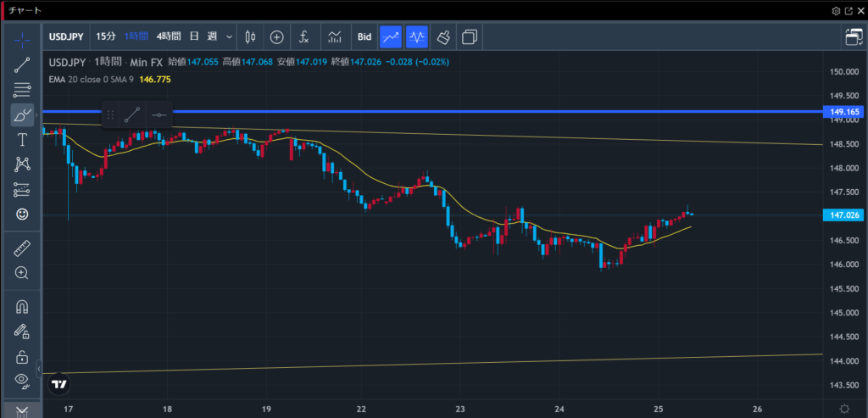Image resolution: width=868 pixels, height=418 pixels.
Task: Activate the zoom-in magnifier tool
Action: [22, 272]
